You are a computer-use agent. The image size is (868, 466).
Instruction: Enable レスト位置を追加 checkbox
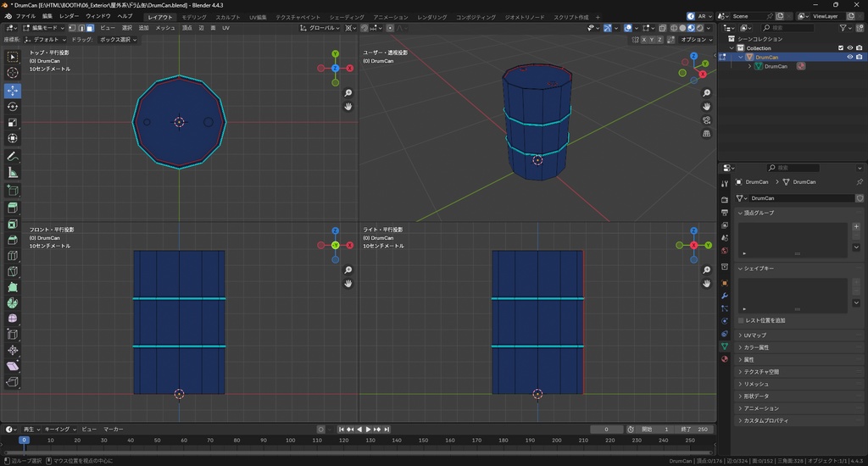pyautogui.click(x=742, y=320)
